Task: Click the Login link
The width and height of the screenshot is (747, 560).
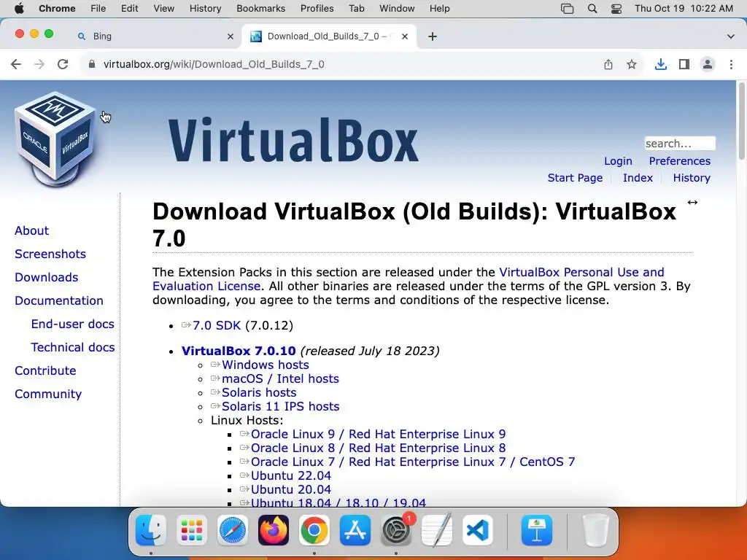Action: [x=618, y=161]
